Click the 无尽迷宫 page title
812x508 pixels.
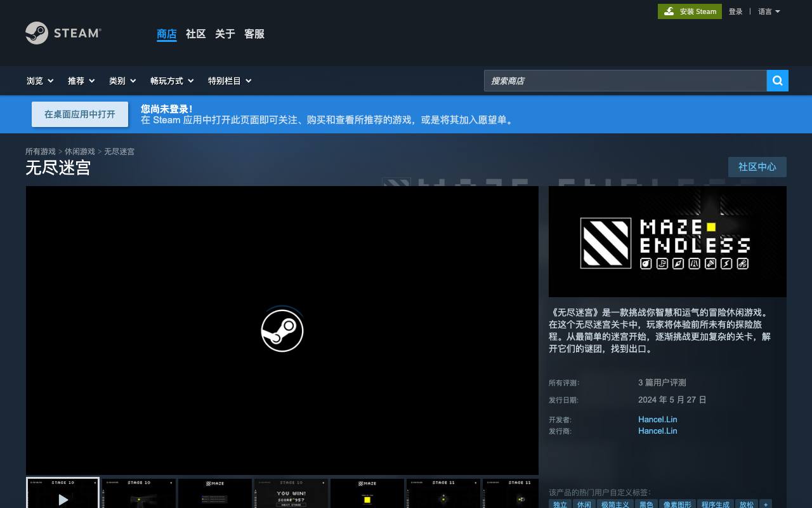point(58,168)
